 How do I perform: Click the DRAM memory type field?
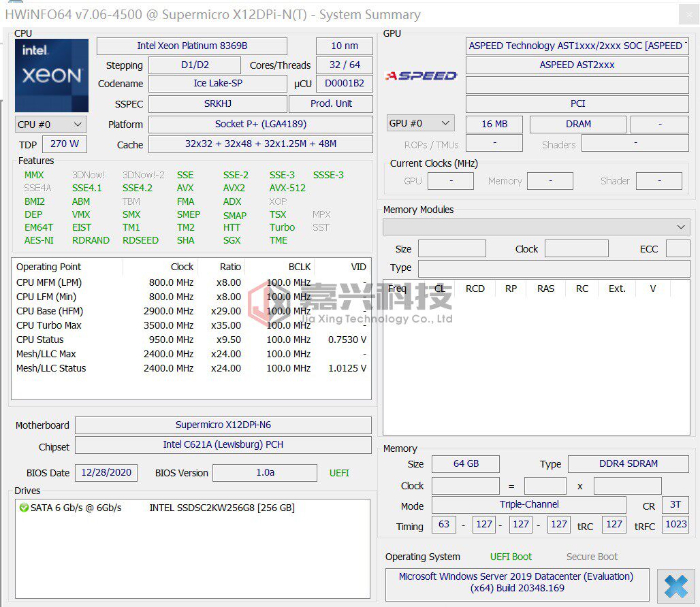[x=578, y=125]
